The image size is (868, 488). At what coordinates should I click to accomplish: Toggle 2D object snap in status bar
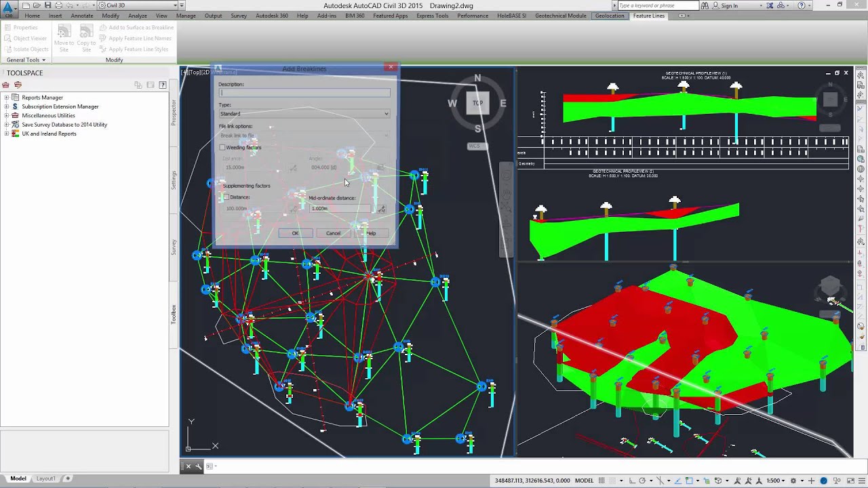click(690, 481)
